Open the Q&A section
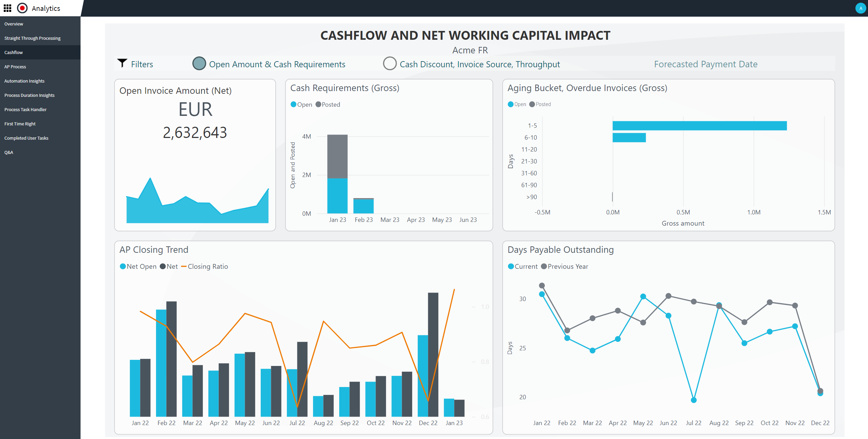This screenshot has width=868, height=439. pos(8,152)
